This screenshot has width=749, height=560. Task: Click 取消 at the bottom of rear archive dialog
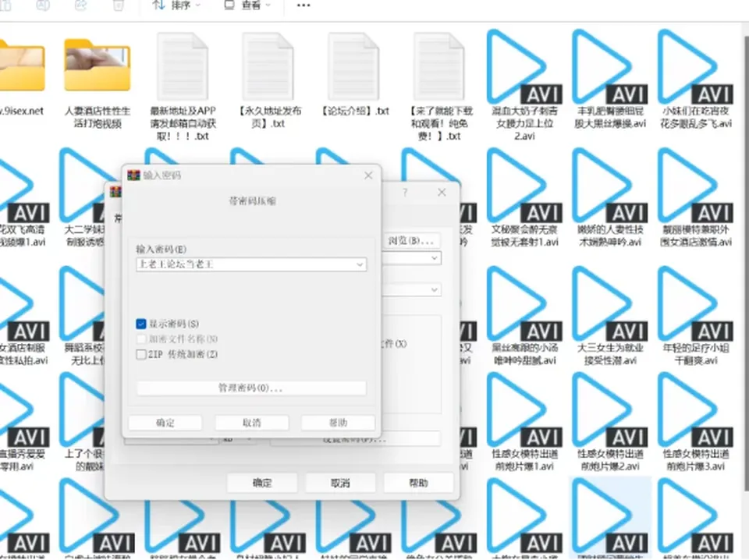point(341,483)
